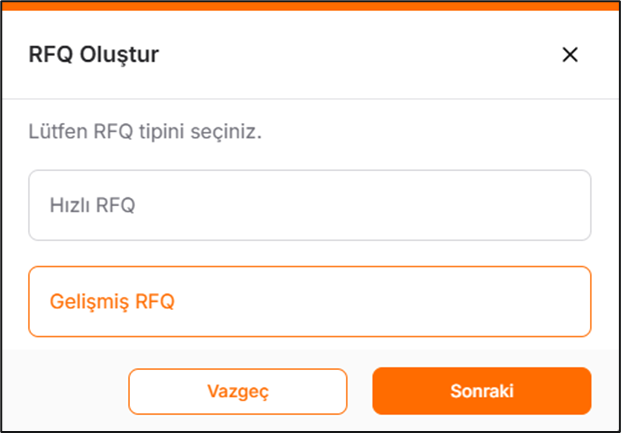Click the Vazgeç button
The width and height of the screenshot is (621, 433).
click(237, 391)
